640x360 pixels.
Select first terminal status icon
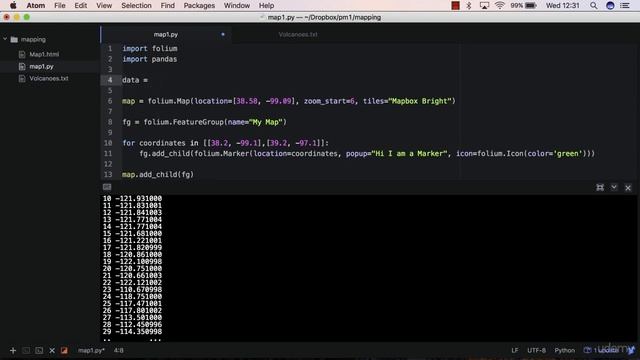(26, 350)
